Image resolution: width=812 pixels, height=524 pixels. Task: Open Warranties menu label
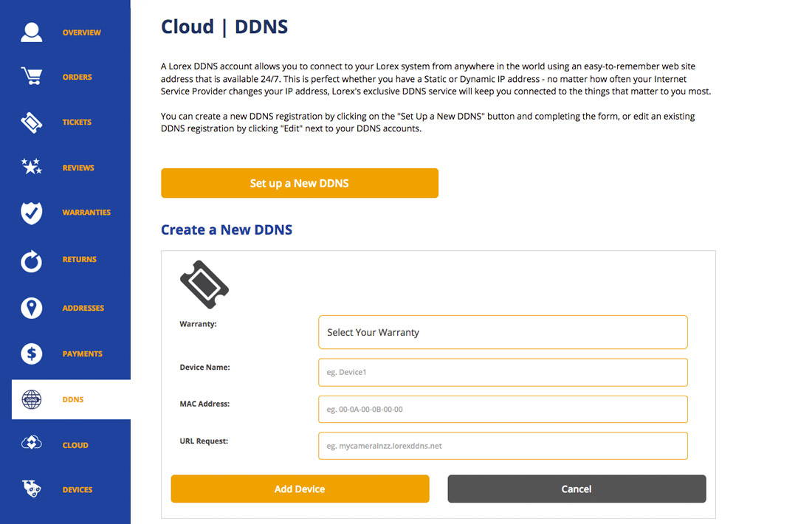[86, 213]
